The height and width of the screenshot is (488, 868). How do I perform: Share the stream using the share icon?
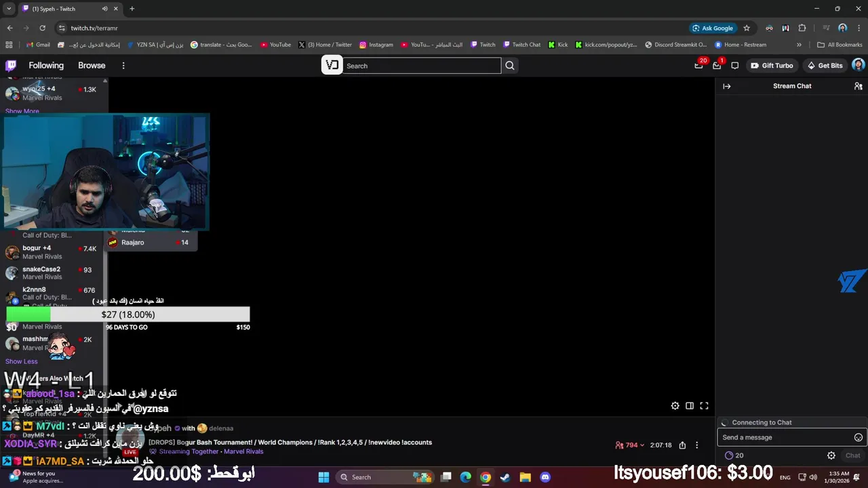coord(682,445)
